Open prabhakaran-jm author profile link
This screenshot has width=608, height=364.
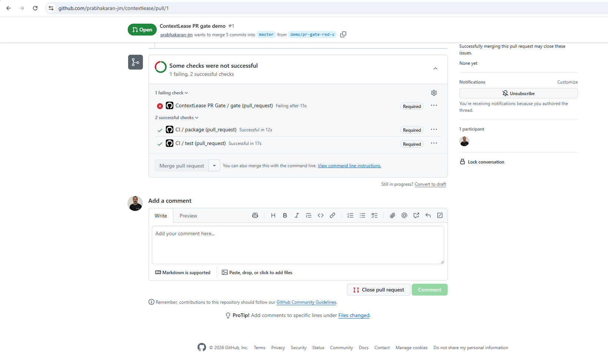click(x=176, y=35)
